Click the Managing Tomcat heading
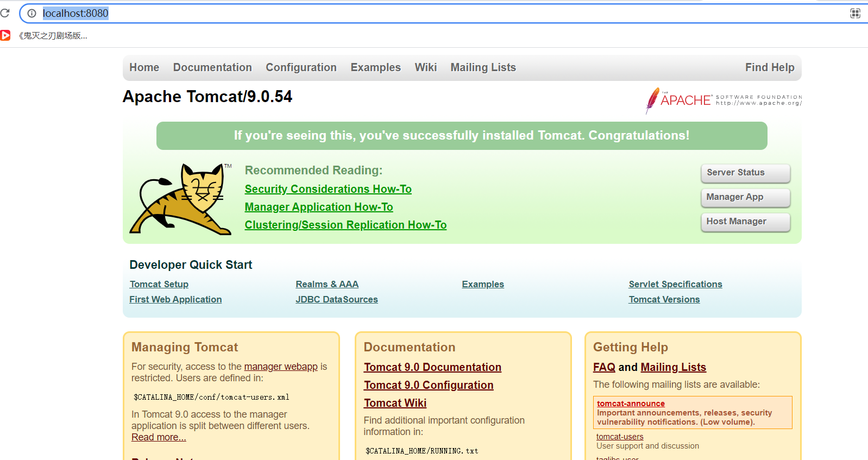The image size is (868, 460). 185,347
